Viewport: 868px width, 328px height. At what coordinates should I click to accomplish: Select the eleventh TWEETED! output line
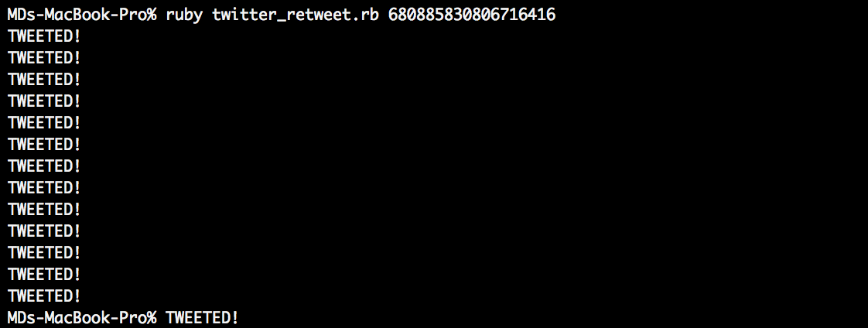click(x=44, y=253)
